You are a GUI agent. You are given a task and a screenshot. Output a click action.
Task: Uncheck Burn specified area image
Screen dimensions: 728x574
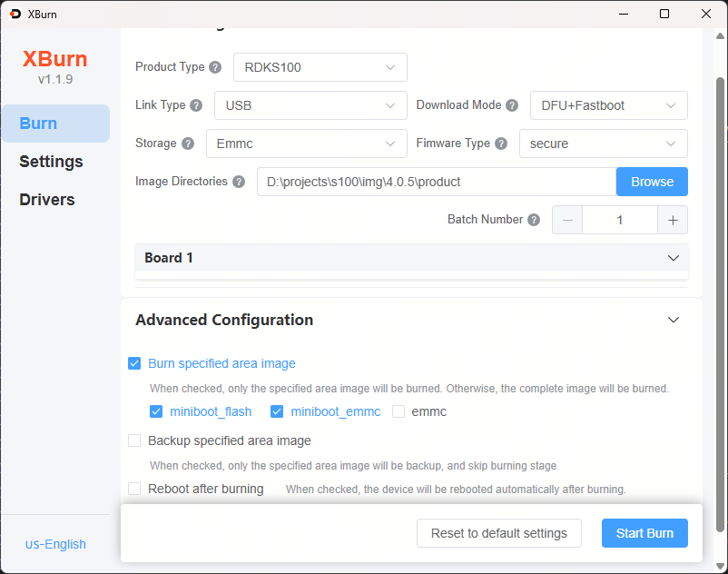click(134, 363)
